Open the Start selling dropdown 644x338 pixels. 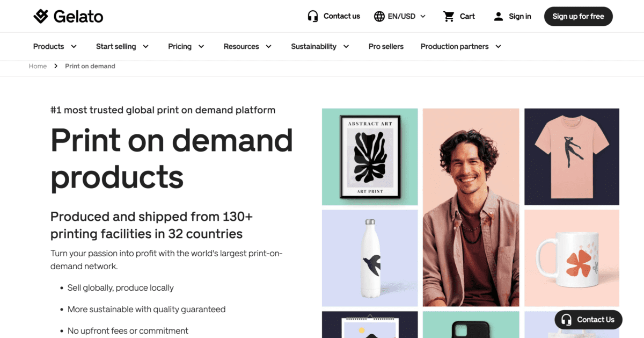(122, 46)
